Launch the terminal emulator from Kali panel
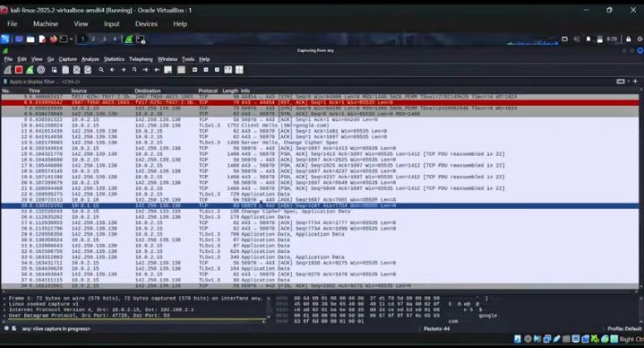644x348 pixels. coord(64,39)
